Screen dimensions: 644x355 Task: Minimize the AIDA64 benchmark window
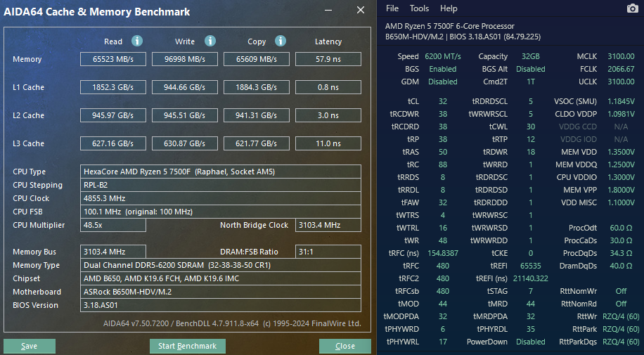[x=328, y=10]
